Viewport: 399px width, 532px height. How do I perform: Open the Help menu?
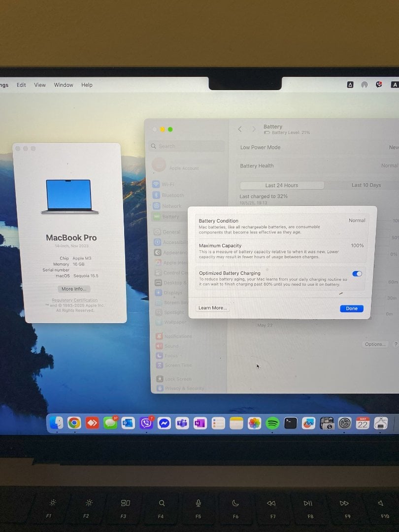[87, 85]
